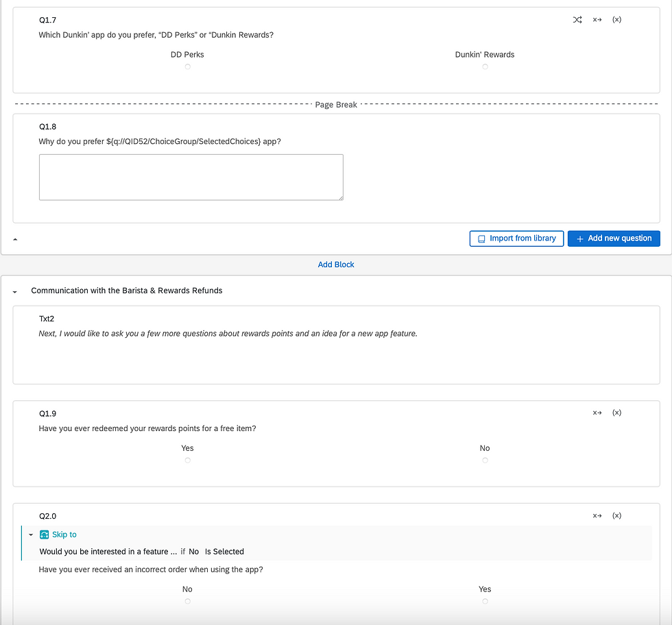Image resolution: width=672 pixels, height=625 pixels.
Task: Click the (x) variable icon on Q1.7
Action: [x=616, y=20]
